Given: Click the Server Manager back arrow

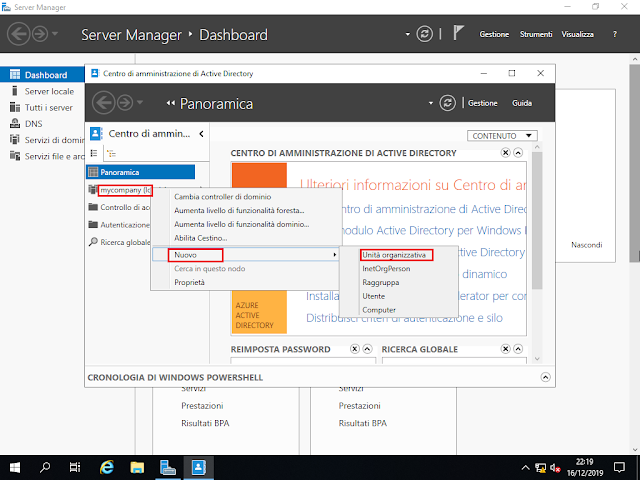Looking at the screenshot, I should coord(18,34).
